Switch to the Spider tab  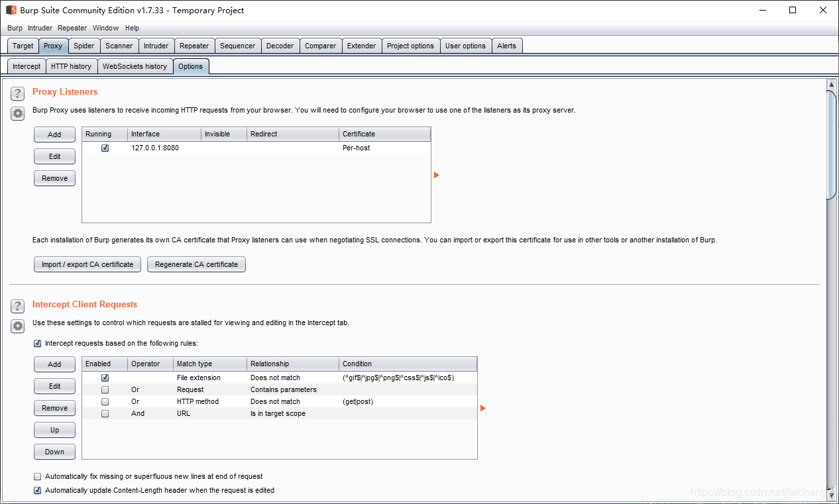tap(84, 46)
